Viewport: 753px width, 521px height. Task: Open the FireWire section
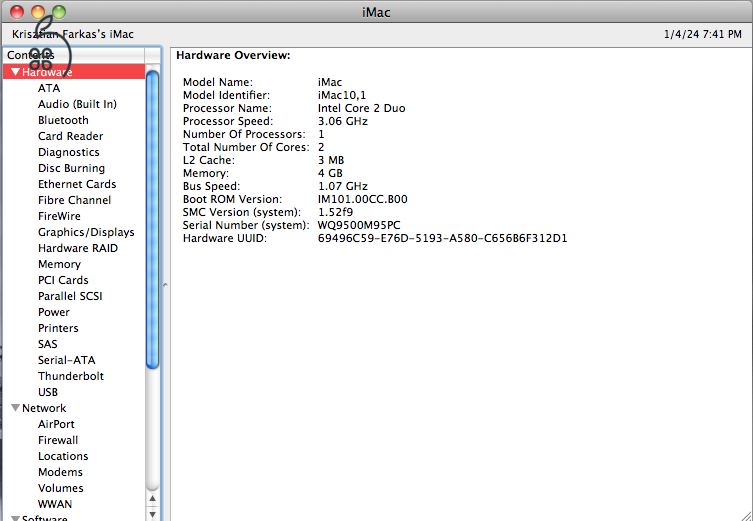tap(60, 216)
